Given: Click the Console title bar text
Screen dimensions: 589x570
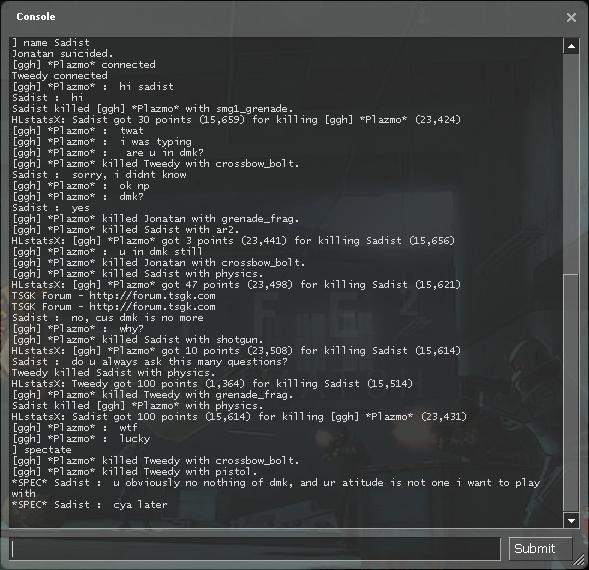Looking at the screenshot, I should [x=36, y=17].
